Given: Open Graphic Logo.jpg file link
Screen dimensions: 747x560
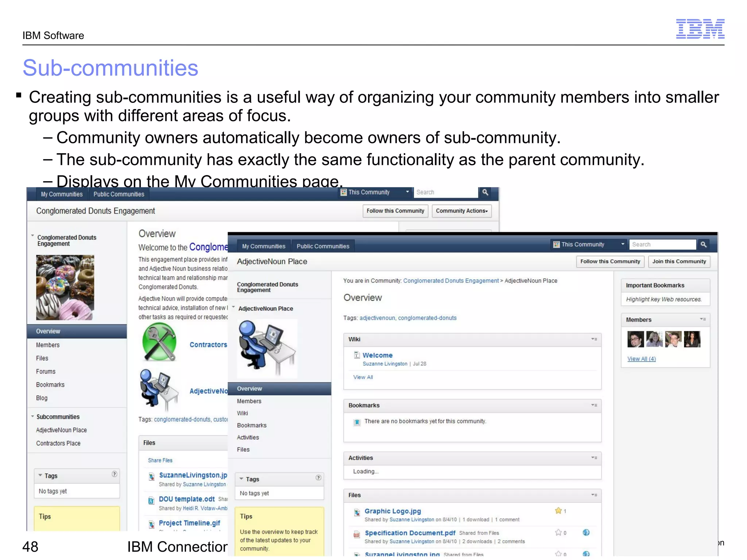Looking at the screenshot, I should click(393, 511).
